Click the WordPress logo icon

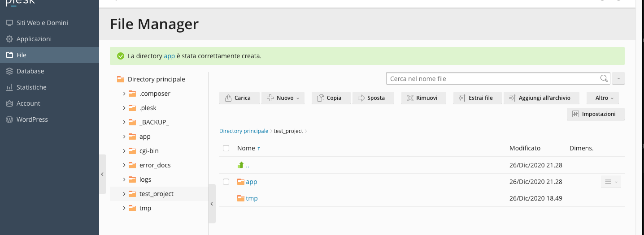(x=9, y=120)
